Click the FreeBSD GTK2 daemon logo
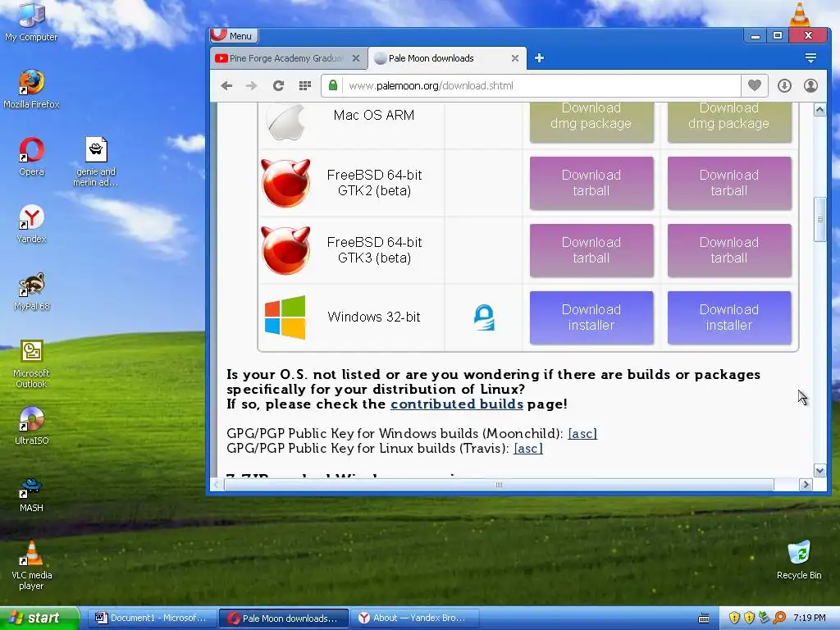Viewport: 840px width, 630px height. tap(285, 183)
